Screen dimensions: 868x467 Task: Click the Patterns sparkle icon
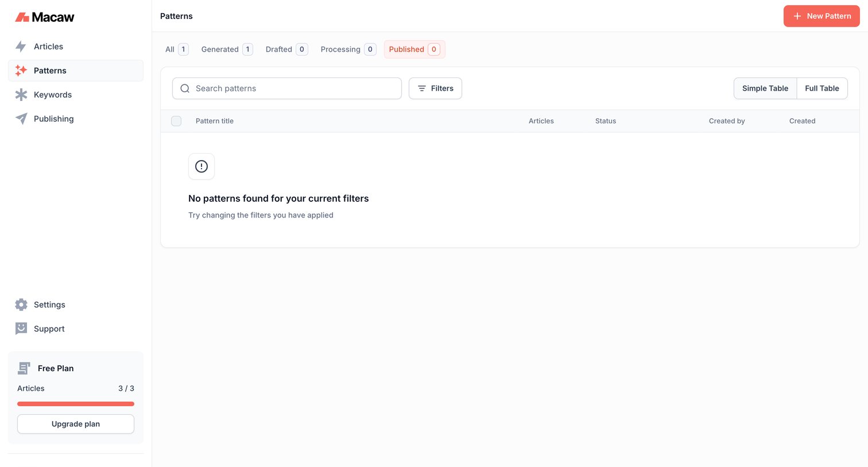[x=21, y=71]
